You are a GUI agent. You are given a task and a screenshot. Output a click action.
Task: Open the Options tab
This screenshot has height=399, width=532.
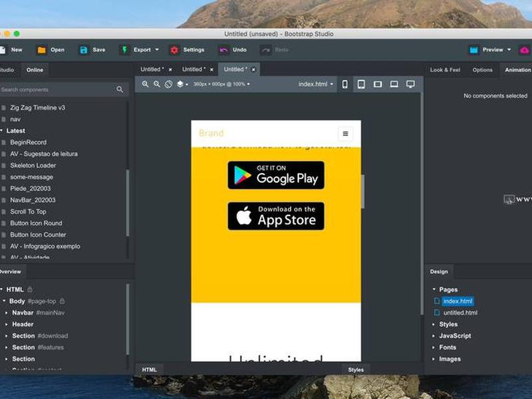coord(483,70)
